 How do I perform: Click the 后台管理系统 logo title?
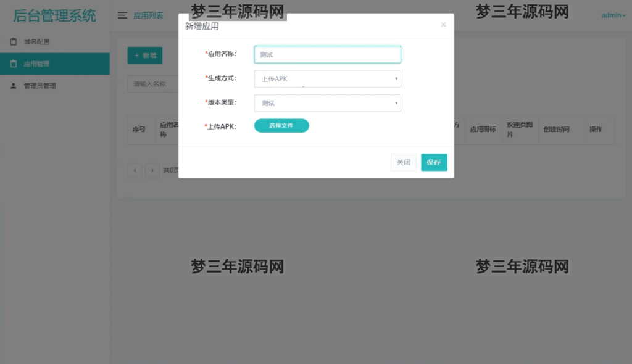(x=54, y=15)
